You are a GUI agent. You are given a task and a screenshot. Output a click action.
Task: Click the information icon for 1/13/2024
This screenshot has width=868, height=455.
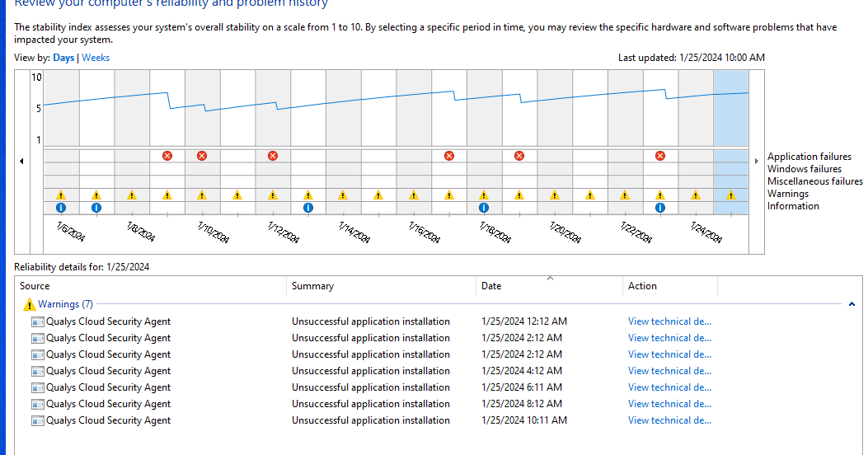308,208
